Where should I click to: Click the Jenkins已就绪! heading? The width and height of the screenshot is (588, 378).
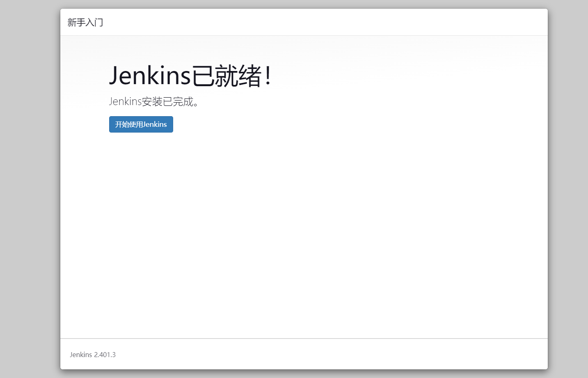190,76
